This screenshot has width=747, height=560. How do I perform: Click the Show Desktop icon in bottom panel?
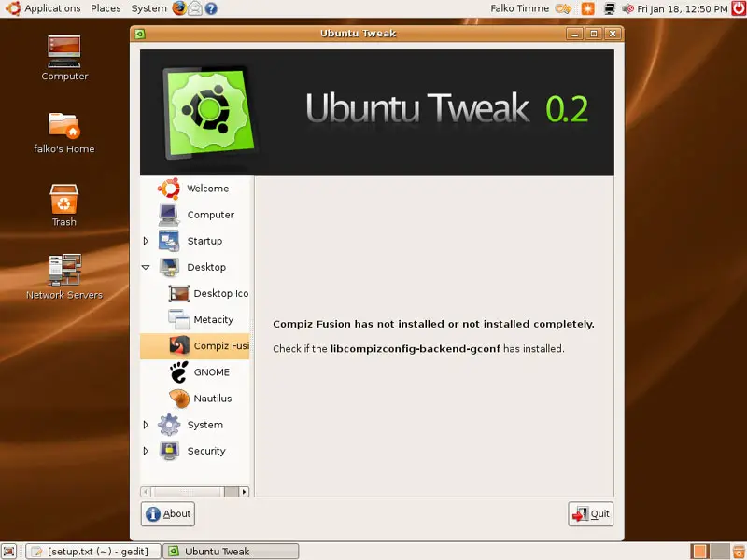(9, 551)
